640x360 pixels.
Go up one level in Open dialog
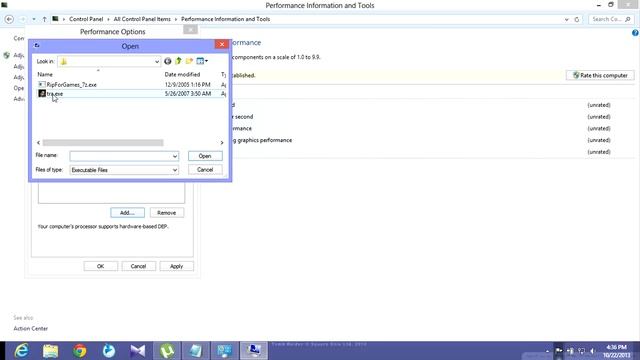[178, 61]
